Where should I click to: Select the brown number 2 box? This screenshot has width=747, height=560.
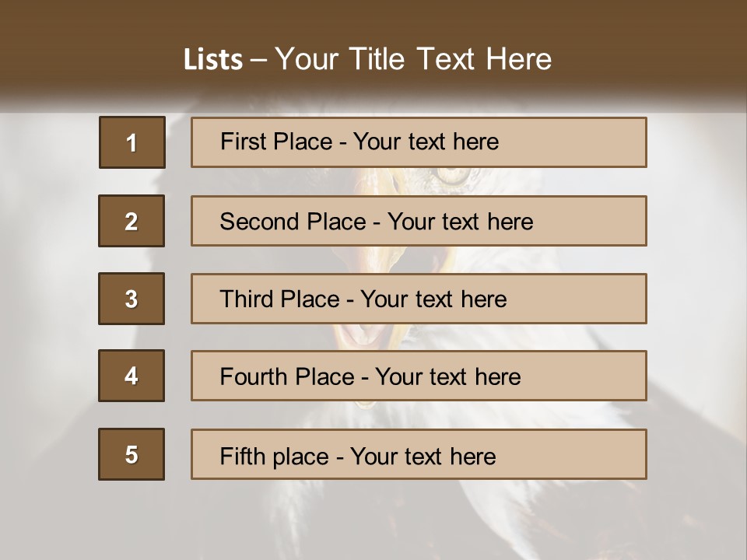[132, 221]
